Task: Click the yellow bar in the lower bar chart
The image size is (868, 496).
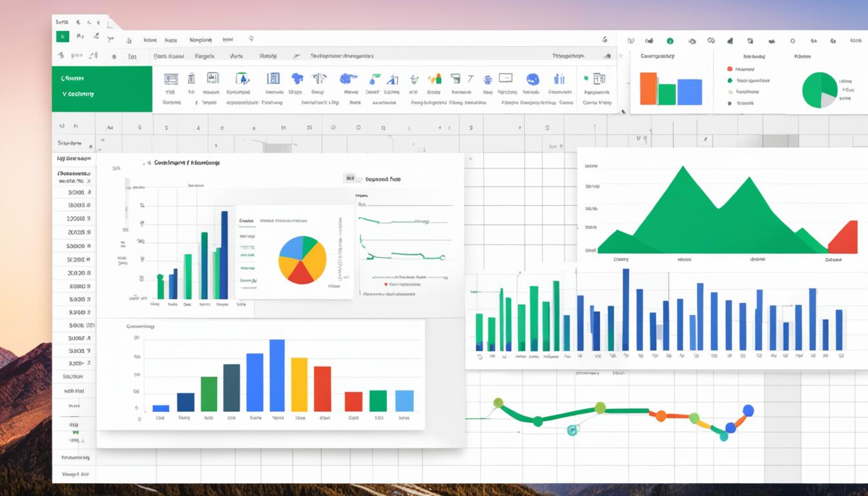Action: click(299, 385)
